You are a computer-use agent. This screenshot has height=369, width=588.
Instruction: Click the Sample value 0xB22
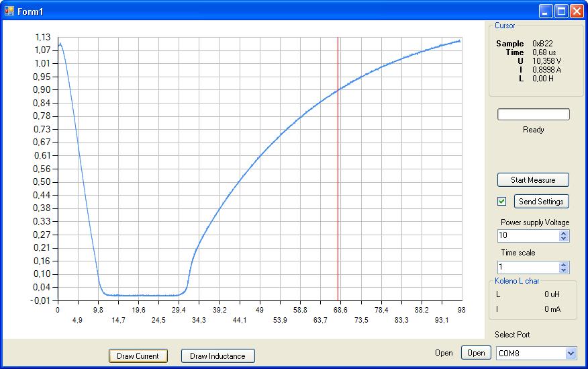[x=542, y=44]
